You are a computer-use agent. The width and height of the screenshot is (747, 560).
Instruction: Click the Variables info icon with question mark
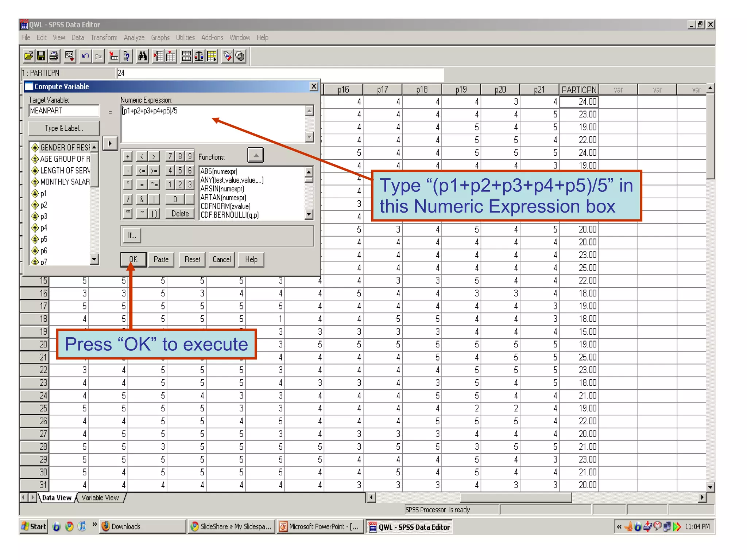[x=127, y=56]
